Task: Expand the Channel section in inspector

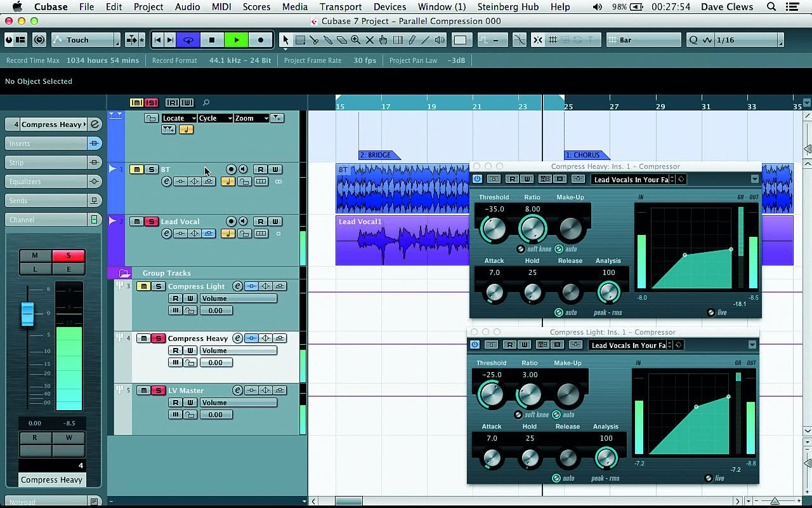Action: (x=53, y=220)
